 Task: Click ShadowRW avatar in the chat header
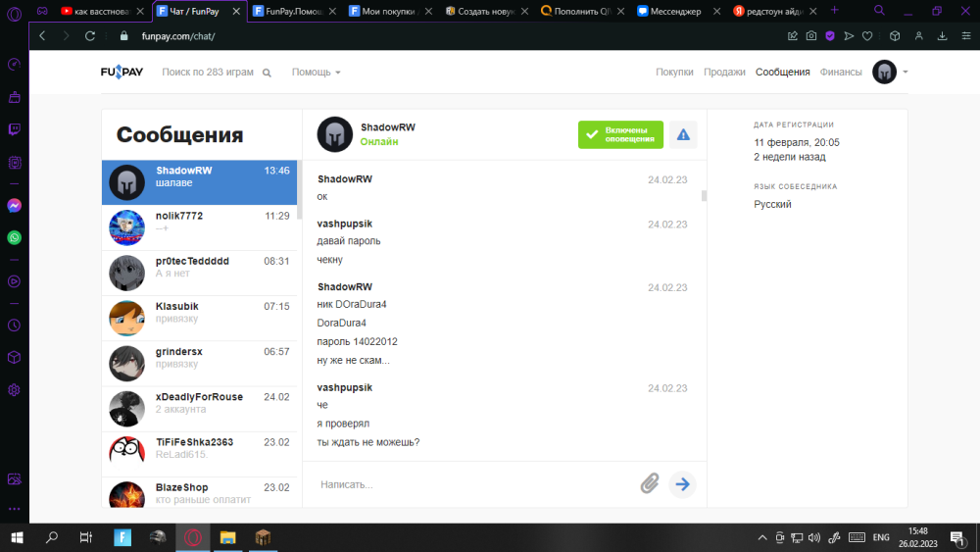[334, 134]
